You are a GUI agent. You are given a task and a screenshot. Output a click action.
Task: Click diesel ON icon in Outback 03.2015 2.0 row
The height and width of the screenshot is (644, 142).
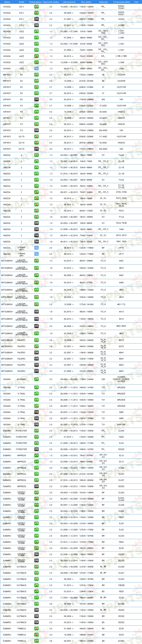pos(36,623)
